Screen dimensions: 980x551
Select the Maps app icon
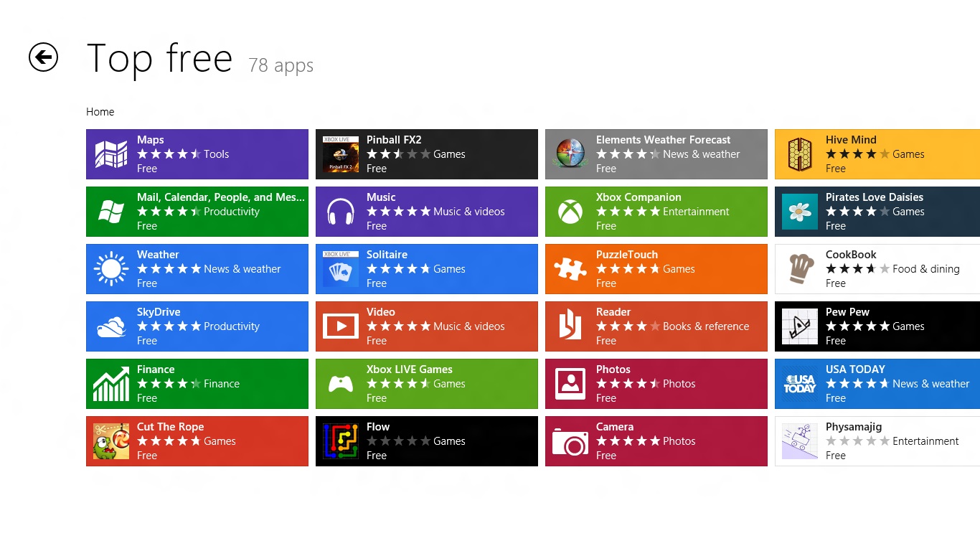pyautogui.click(x=111, y=154)
